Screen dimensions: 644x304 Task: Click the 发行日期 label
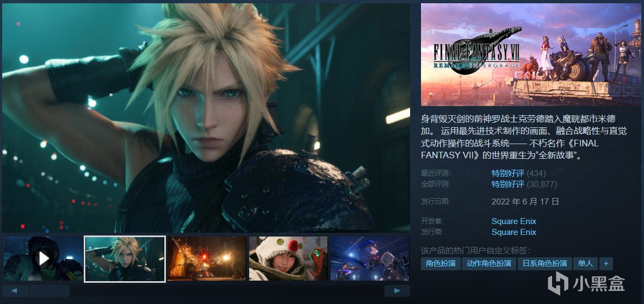pyautogui.click(x=436, y=202)
